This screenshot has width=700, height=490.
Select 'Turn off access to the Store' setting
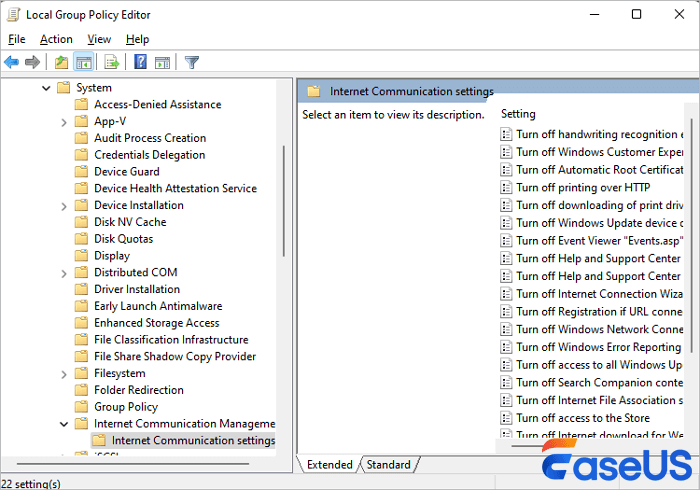(582, 418)
